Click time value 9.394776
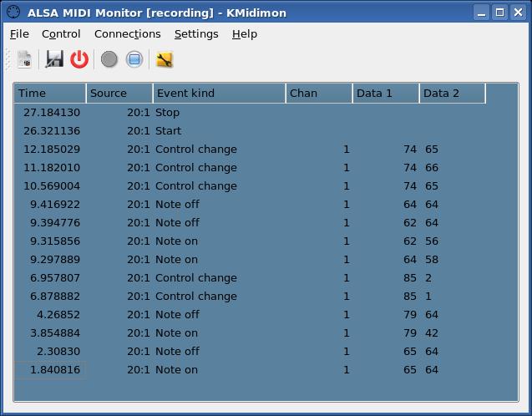The width and height of the screenshot is (532, 416). pos(55,222)
